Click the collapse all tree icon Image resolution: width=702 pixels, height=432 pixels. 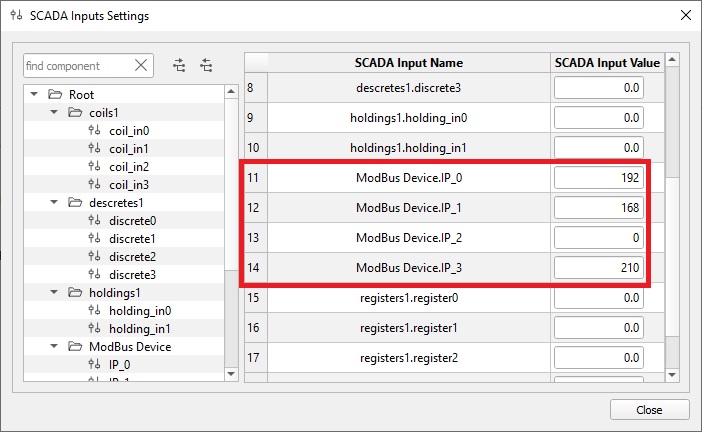coord(206,66)
